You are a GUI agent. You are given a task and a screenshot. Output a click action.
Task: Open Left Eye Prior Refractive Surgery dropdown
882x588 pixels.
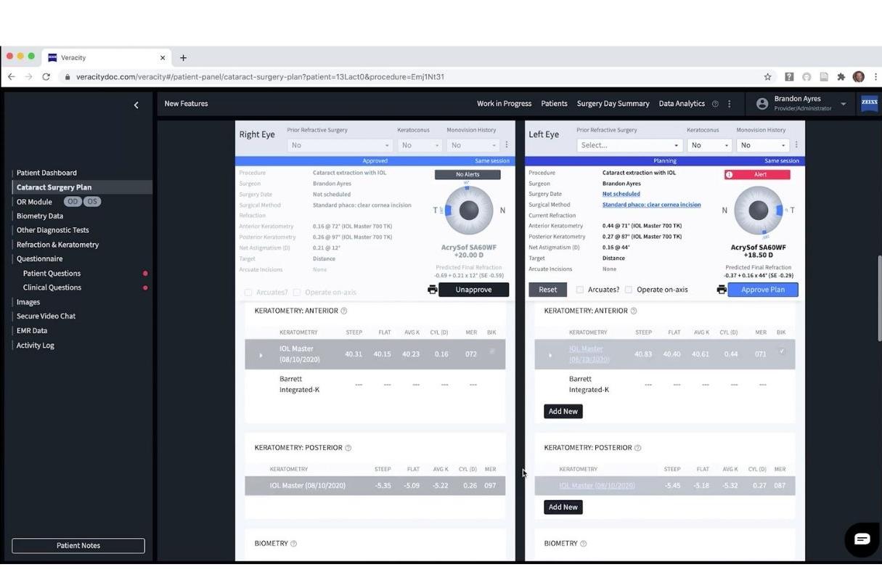point(629,145)
